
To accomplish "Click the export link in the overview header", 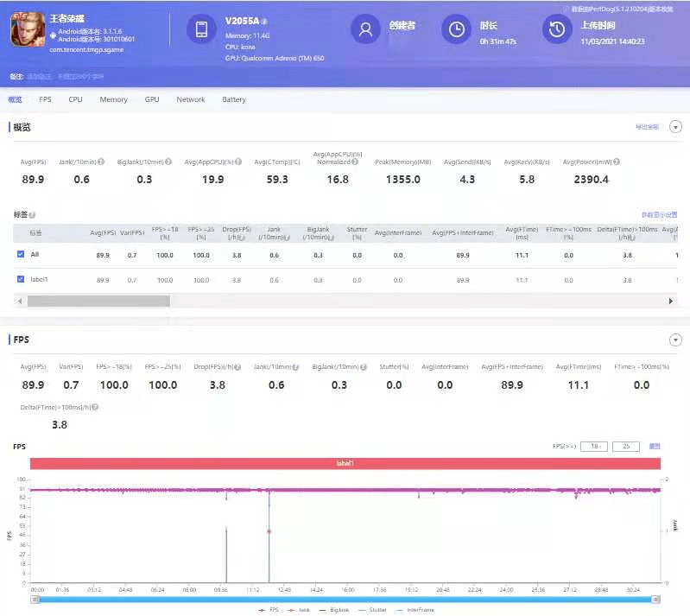I will [x=647, y=127].
